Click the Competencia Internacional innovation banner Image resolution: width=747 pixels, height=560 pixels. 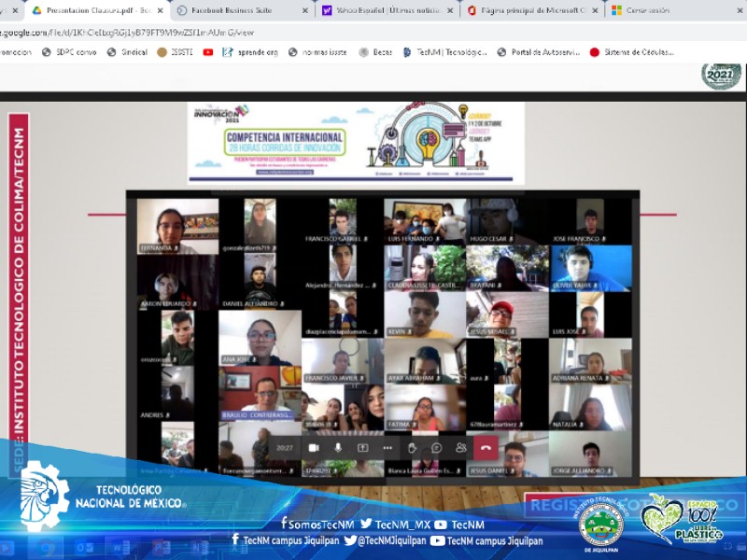tap(356, 143)
